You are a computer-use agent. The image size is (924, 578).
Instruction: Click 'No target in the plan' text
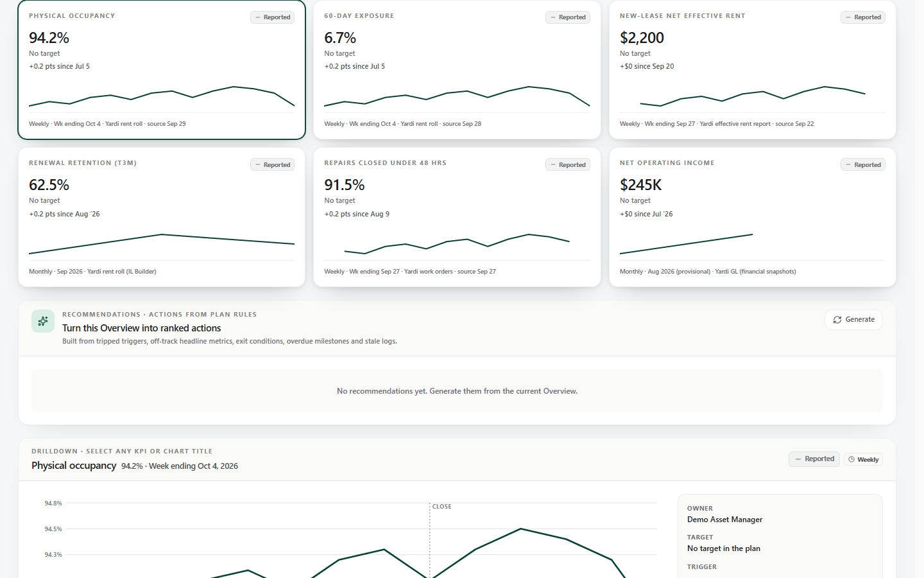[x=723, y=548]
